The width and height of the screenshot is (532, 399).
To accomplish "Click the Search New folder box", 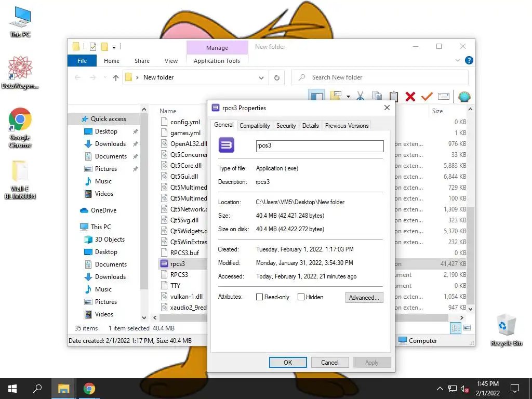I will 380,77.
